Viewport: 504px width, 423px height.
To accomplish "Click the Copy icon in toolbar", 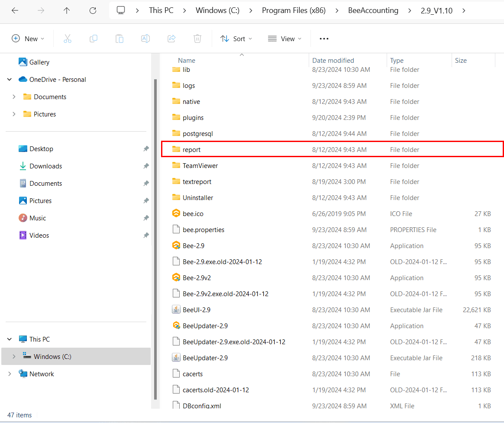I will tap(93, 39).
